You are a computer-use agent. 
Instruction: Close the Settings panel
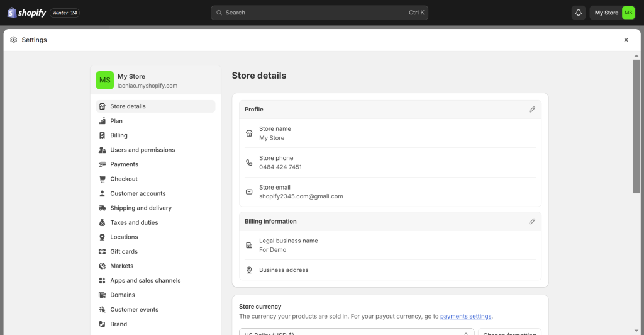point(626,40)
